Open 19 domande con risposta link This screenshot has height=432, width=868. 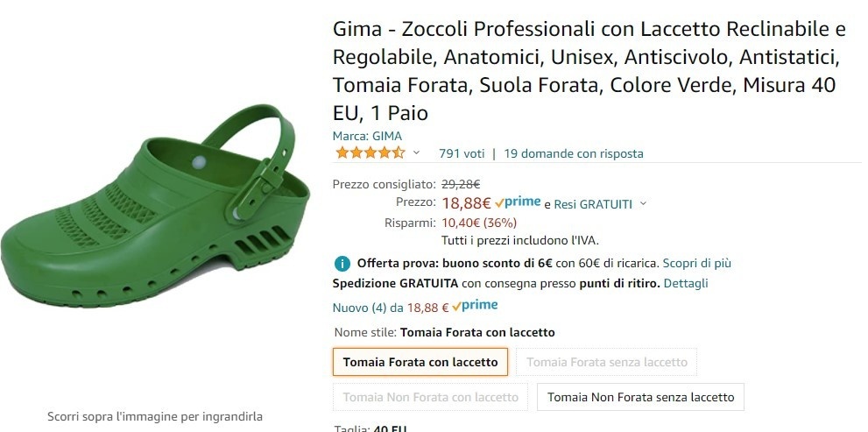574,153
